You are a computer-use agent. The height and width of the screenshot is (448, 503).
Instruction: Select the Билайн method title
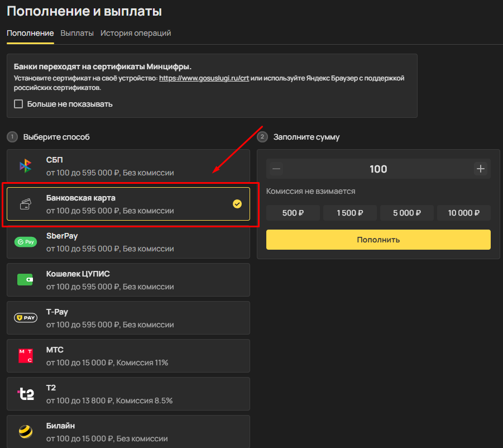(61, 426)
